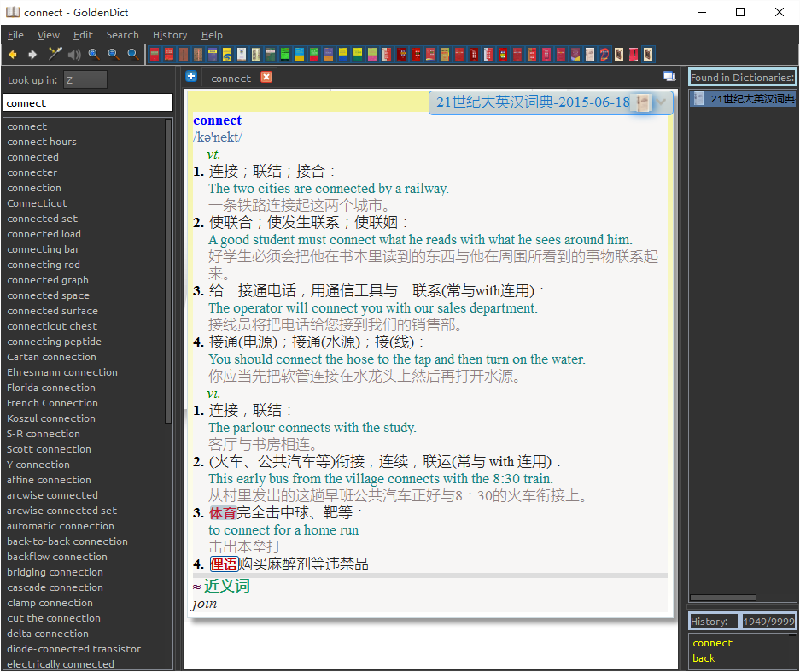
Task: Select connected load in the word list
Action: click(44, 234)
